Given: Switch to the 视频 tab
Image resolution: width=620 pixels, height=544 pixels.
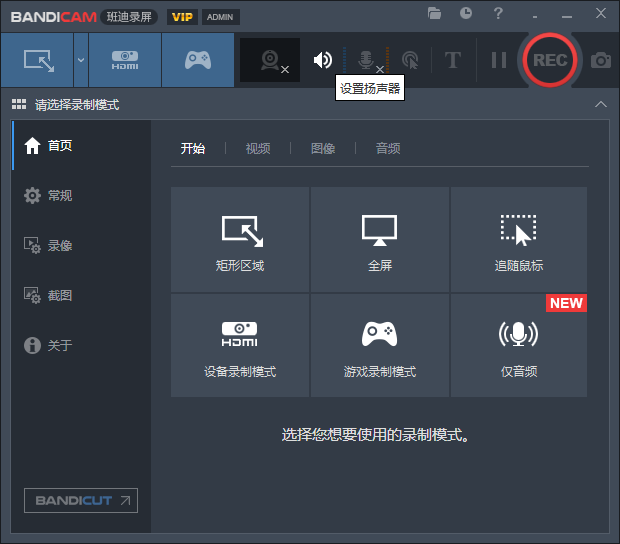Looking at the screenshot, I should click(258, 149).
